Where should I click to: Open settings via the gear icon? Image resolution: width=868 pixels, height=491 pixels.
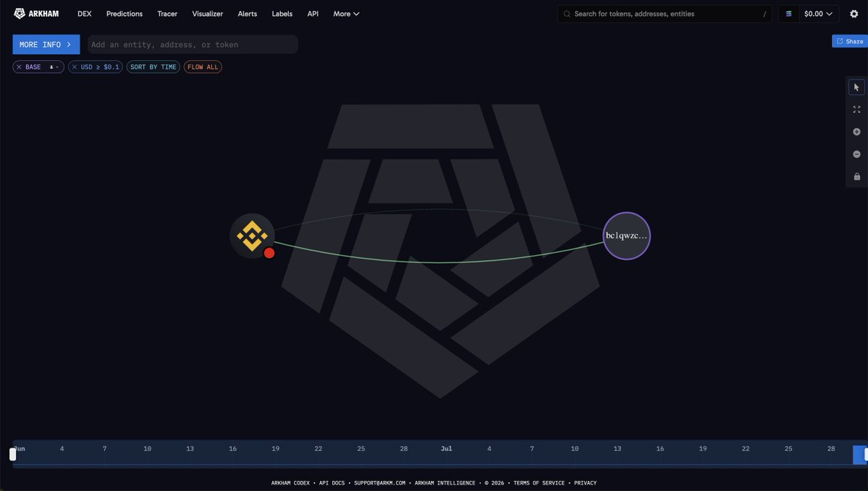click(x=854, y=14)
